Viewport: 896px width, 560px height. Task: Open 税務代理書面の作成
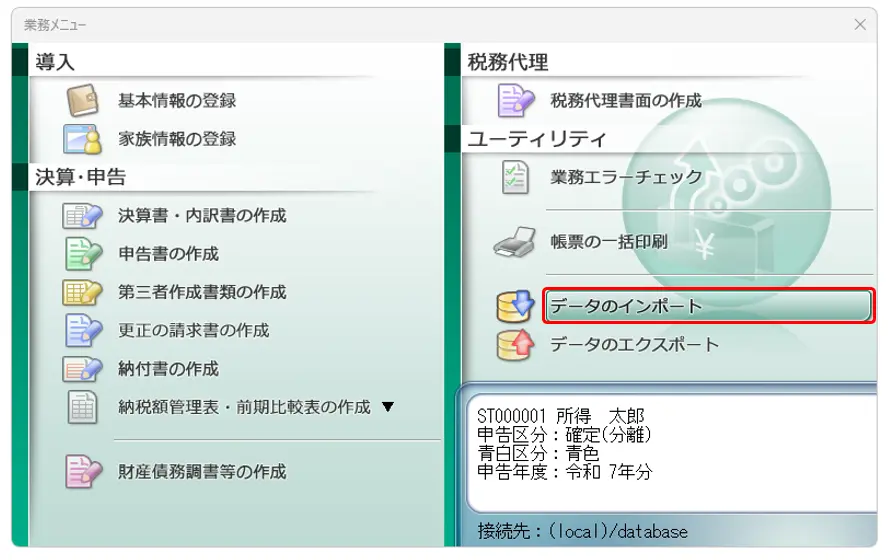pos(625,101)
